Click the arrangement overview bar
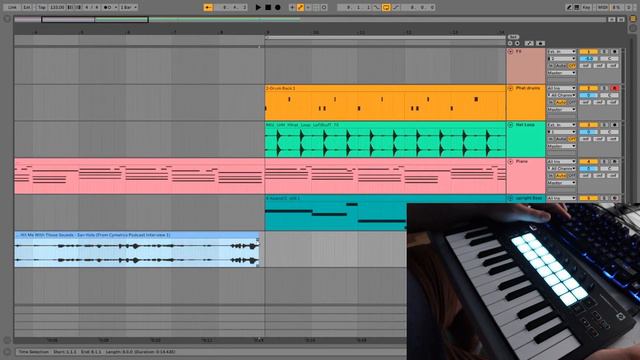The height and width of the screenshot is (360, 640). [x=310, y=19]
